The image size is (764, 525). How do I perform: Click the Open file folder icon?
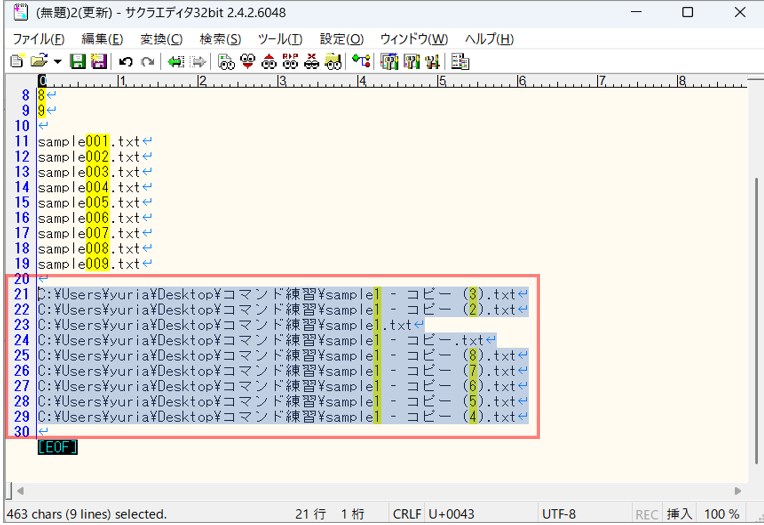[x=38, y=62]
